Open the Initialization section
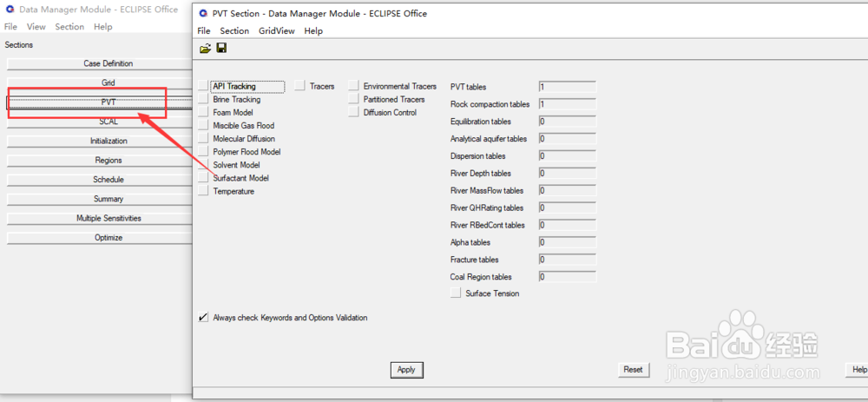This screenshot has height=402, width=868. [x=100, y=142]
